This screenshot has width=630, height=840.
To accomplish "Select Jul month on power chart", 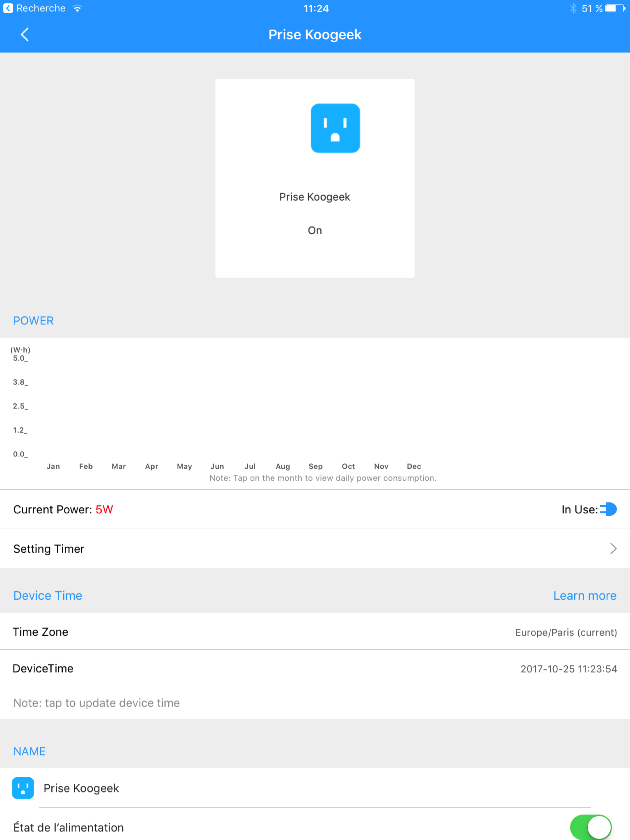I will point(250,466).
